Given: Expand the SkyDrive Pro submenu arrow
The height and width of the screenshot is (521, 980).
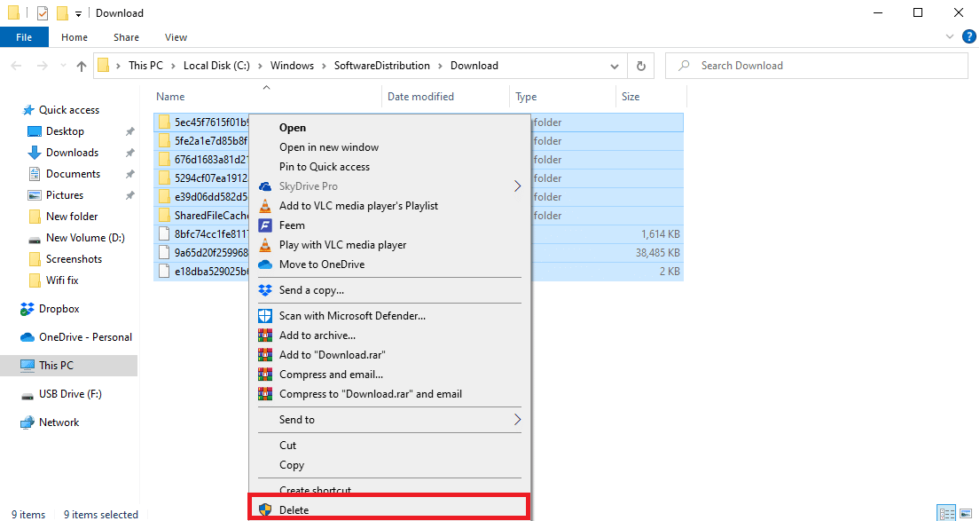Looking at the screenshot, I should 517,186.
